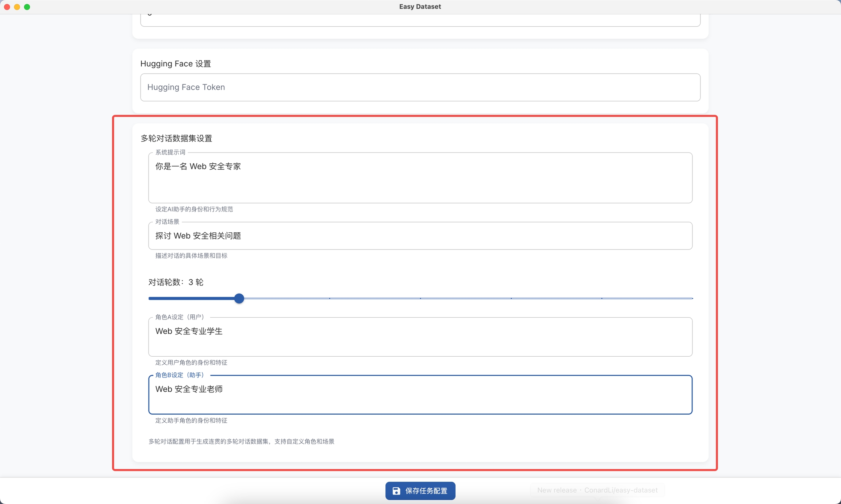841x504 pixels.
Task: Click the 多轮对话数据集设置 section heading
Action: click(176, 139)
